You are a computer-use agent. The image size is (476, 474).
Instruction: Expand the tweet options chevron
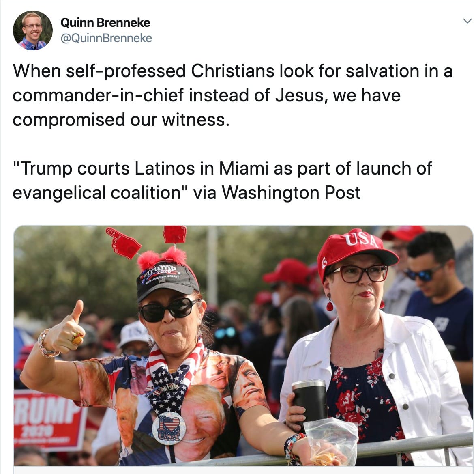point(467,21)
